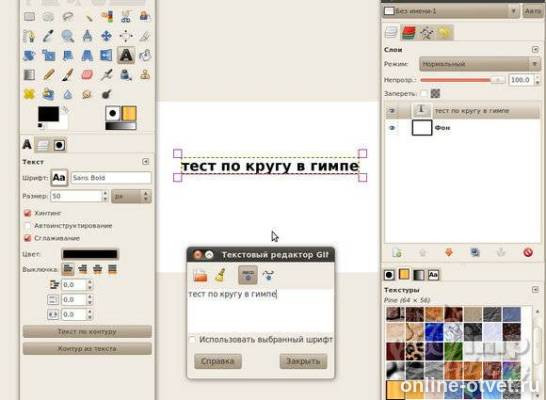Select the Zoom magnifier tool

(68, 36)
